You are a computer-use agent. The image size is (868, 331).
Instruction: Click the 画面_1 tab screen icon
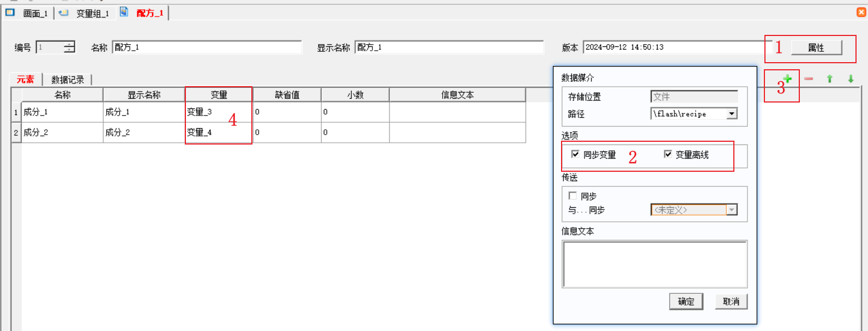(x=10, y=13)
